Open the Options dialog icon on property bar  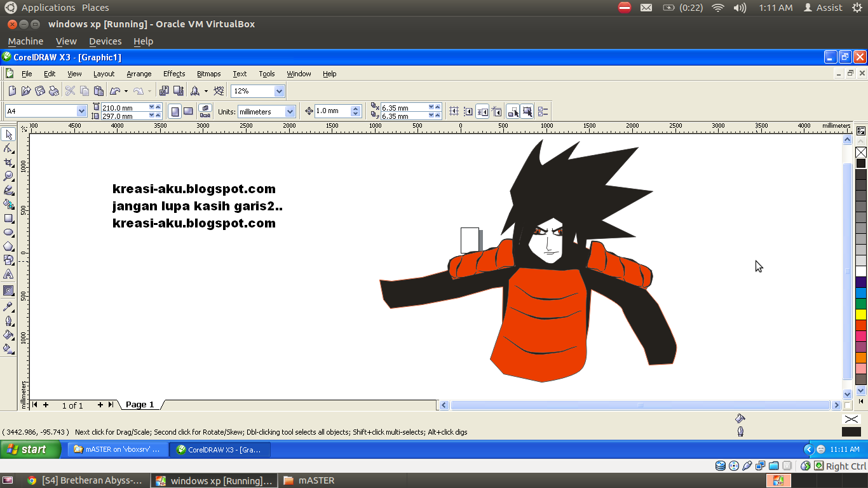[x=543, y=111]
